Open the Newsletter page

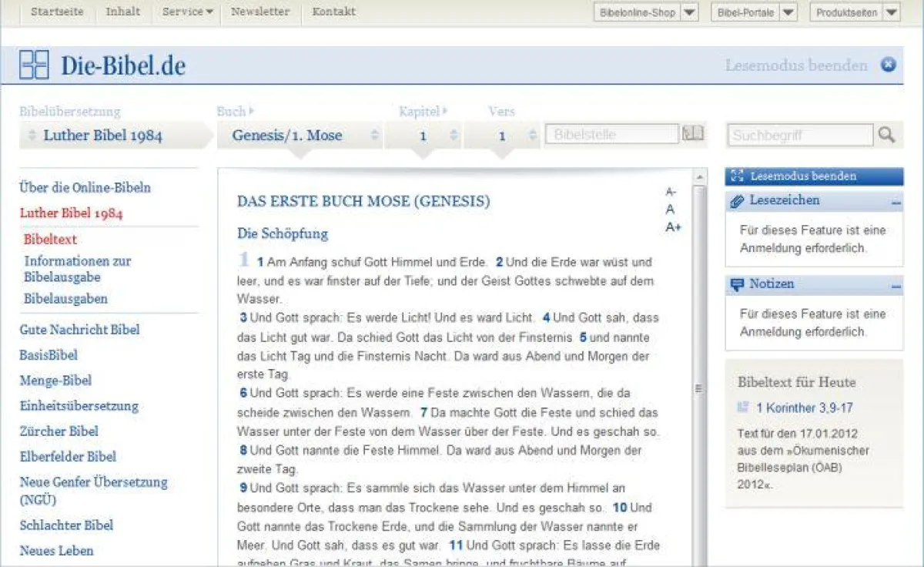[260, 12]
